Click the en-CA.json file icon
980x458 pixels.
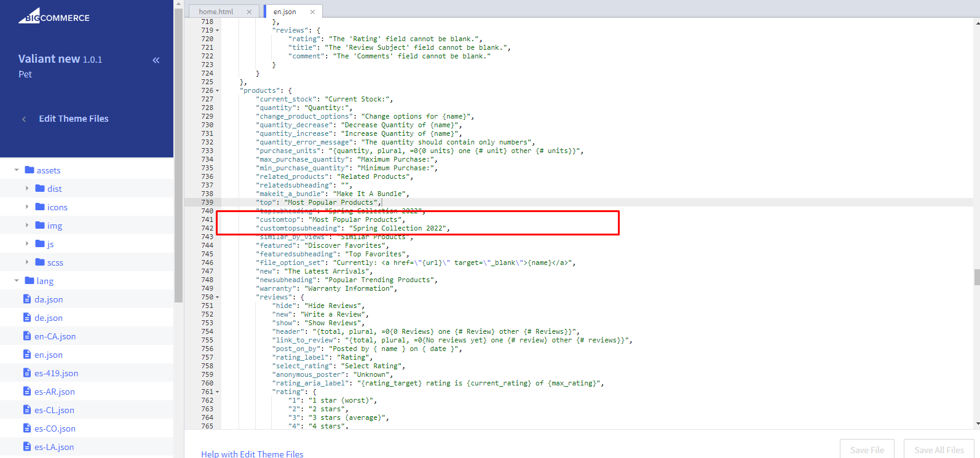pyautogui.click(x=27, y=336)
